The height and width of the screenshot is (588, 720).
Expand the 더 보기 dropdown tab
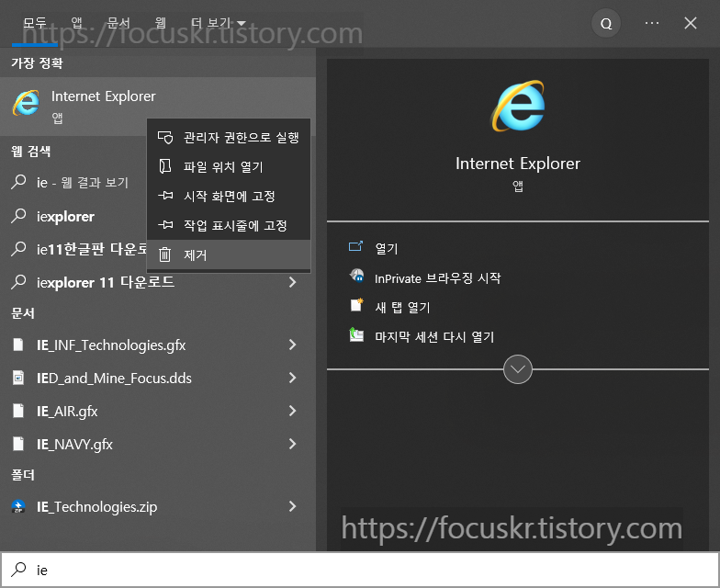pyautogui.click(x=219, y=22)
